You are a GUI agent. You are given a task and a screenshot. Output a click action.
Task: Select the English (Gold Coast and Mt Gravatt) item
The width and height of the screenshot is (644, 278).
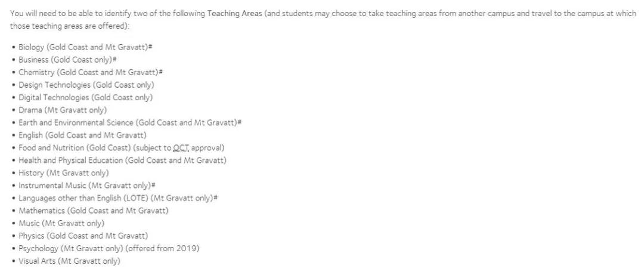click(x=82, y=135)
